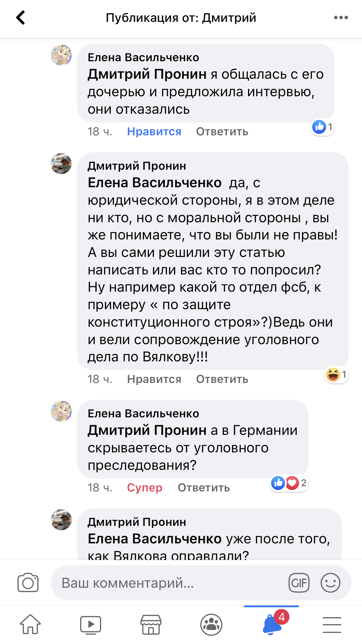Image resolution: width=362 pixels, height=644 pixels.
Task: View the laughing reaction count
Action: pos(337,374)
